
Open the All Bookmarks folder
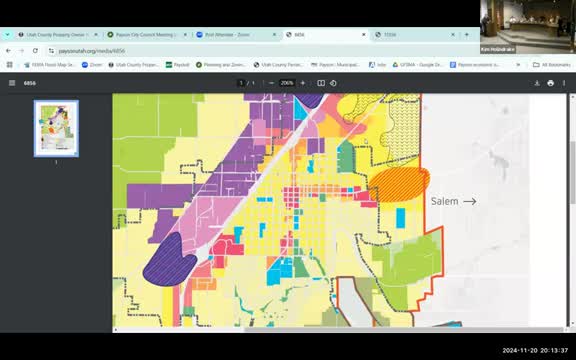click(551, 65)
